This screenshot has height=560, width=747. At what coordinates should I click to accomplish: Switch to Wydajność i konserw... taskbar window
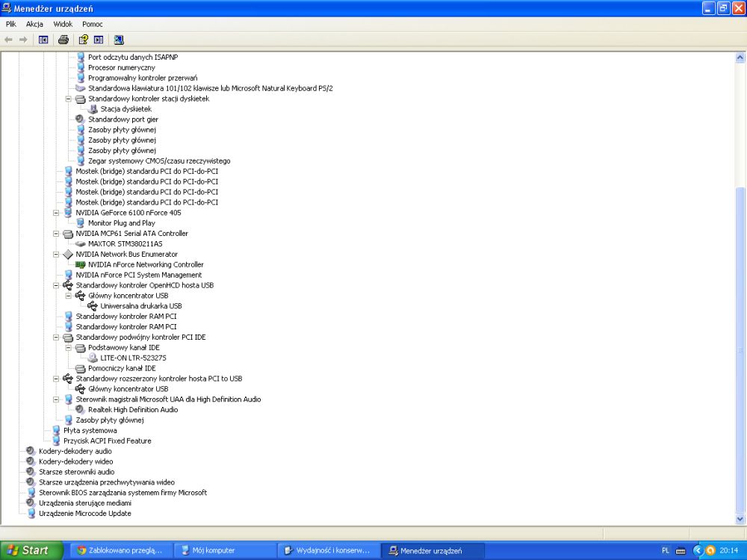(328, 550)
